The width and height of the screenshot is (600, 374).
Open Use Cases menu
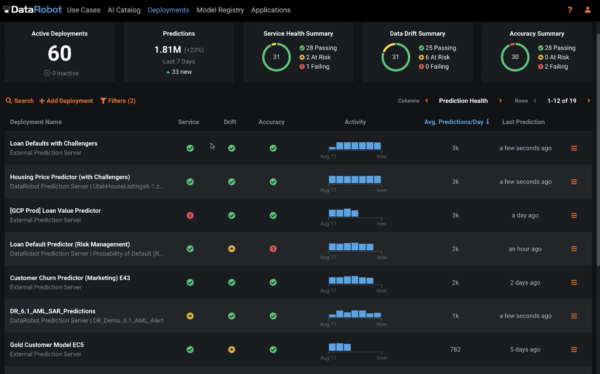[83, 10]
